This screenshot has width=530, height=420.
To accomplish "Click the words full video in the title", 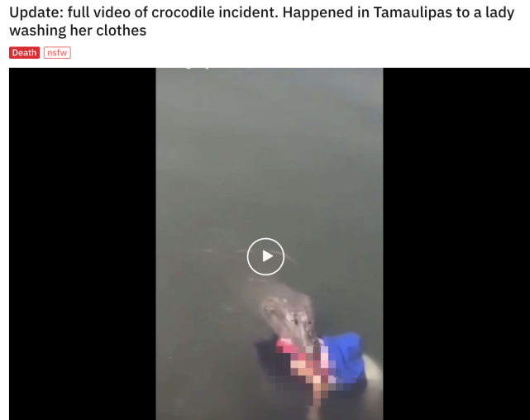I will (98, 12).
